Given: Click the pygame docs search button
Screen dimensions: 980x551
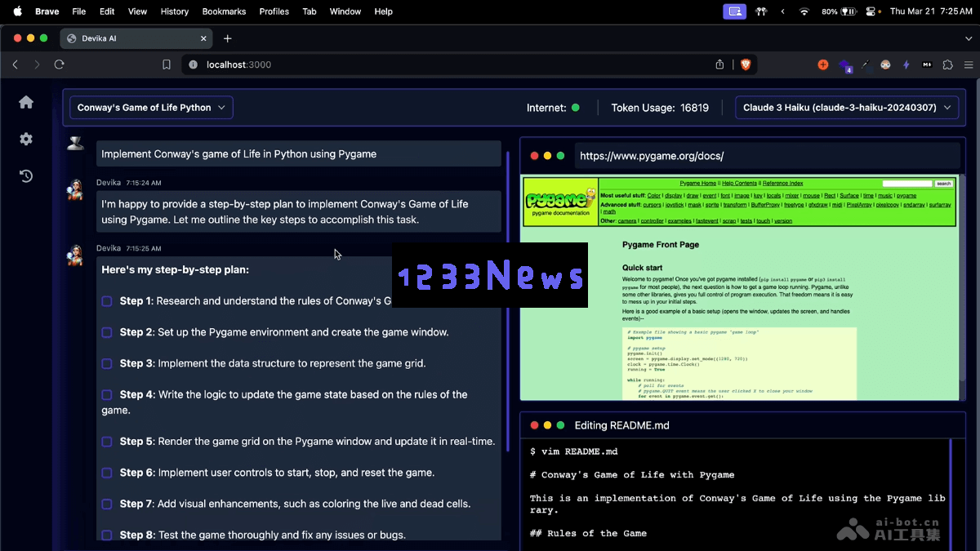Looking at the screenshot, I should pos(943,184).
